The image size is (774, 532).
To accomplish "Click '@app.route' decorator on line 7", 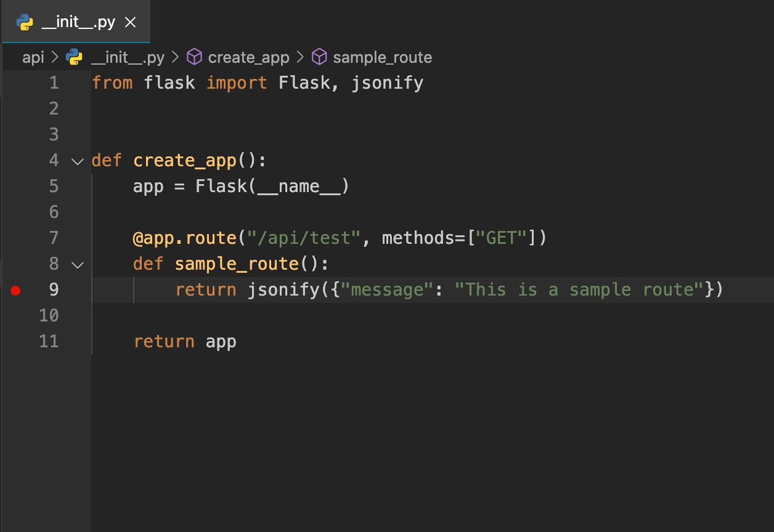I will coord(185,238).
